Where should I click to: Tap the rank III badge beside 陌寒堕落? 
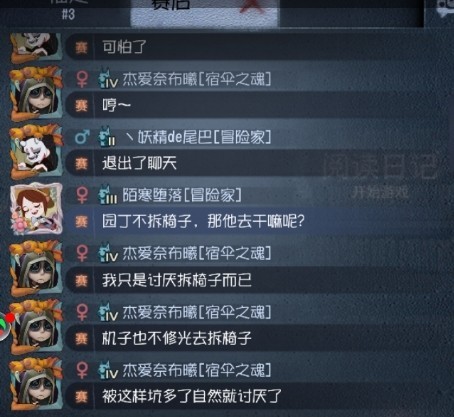(107, 194)
